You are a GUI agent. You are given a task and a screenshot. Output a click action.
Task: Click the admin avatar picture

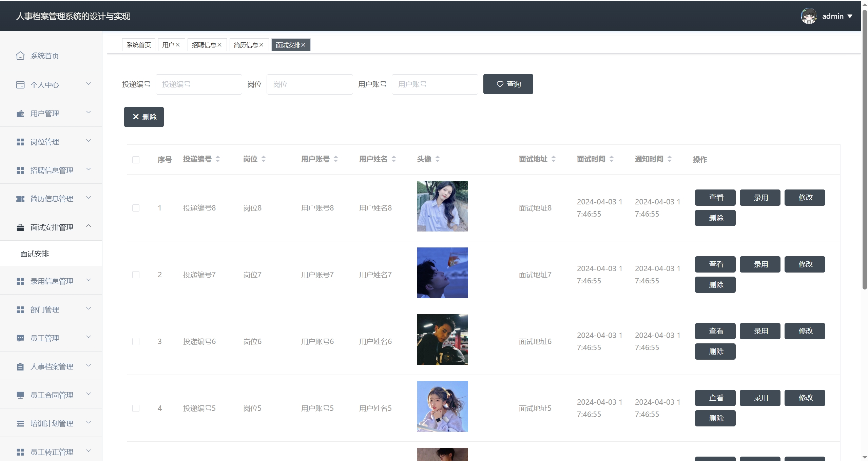(809, 16)
